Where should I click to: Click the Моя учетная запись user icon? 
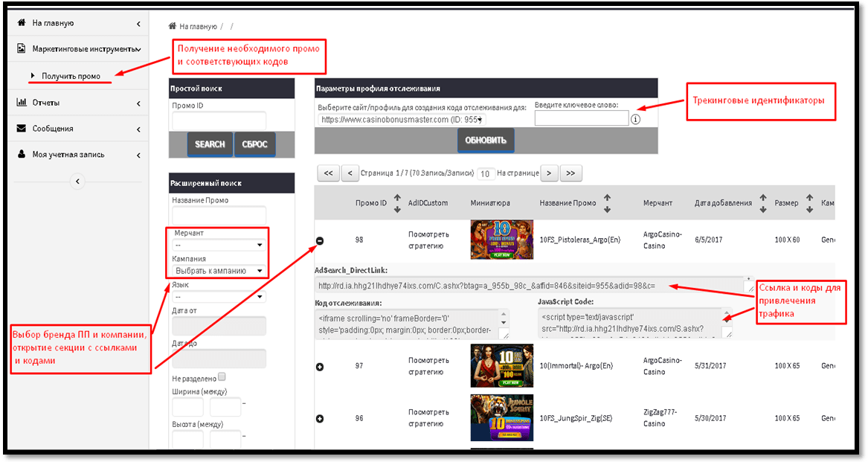click(21, 154)
